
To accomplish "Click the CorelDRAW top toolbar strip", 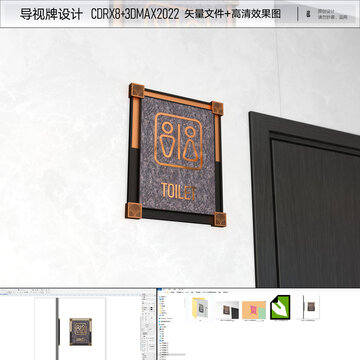I will (78, 292).
